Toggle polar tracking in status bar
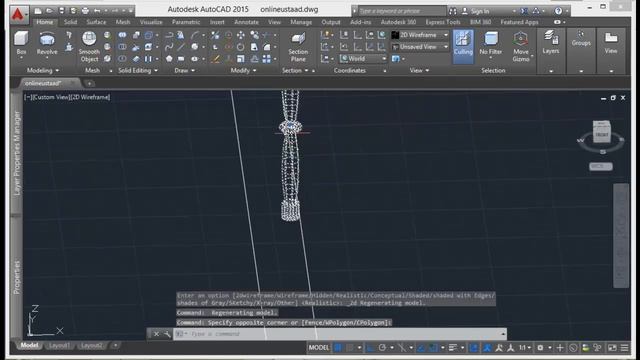The image size is (640, 360). (382, 348)
